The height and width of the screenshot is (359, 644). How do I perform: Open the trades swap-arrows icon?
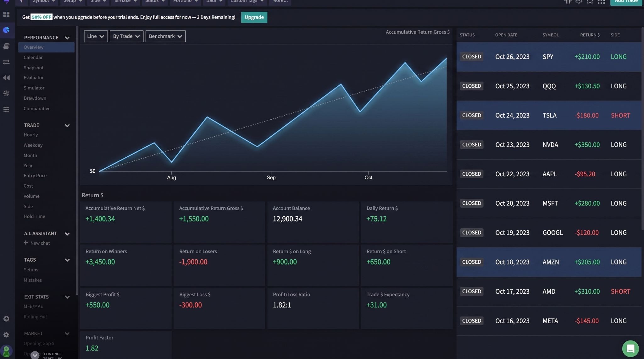click(6, 62)
